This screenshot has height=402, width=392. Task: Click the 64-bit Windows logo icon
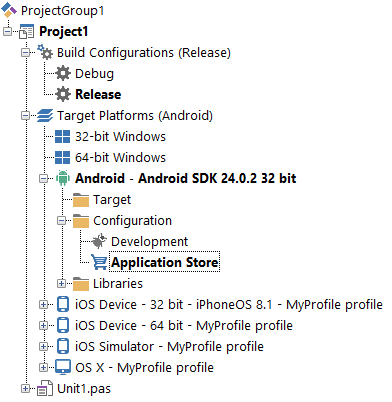coord(62,157)
